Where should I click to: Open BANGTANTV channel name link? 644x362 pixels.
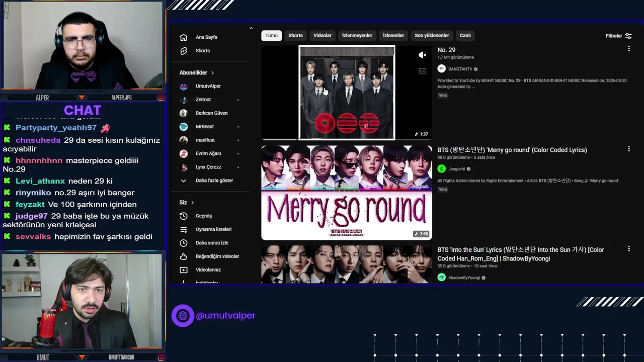pos(460,69)
